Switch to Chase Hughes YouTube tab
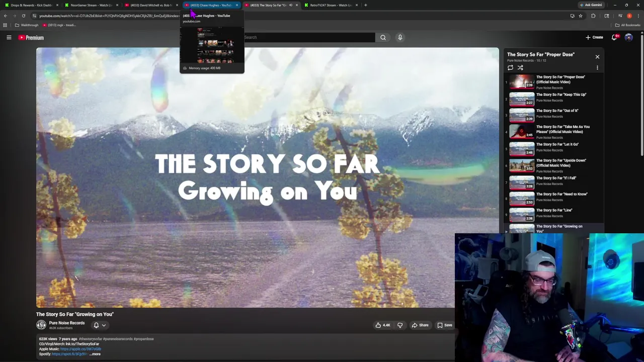Screen dimensions: 644x362 click(210, 5)
